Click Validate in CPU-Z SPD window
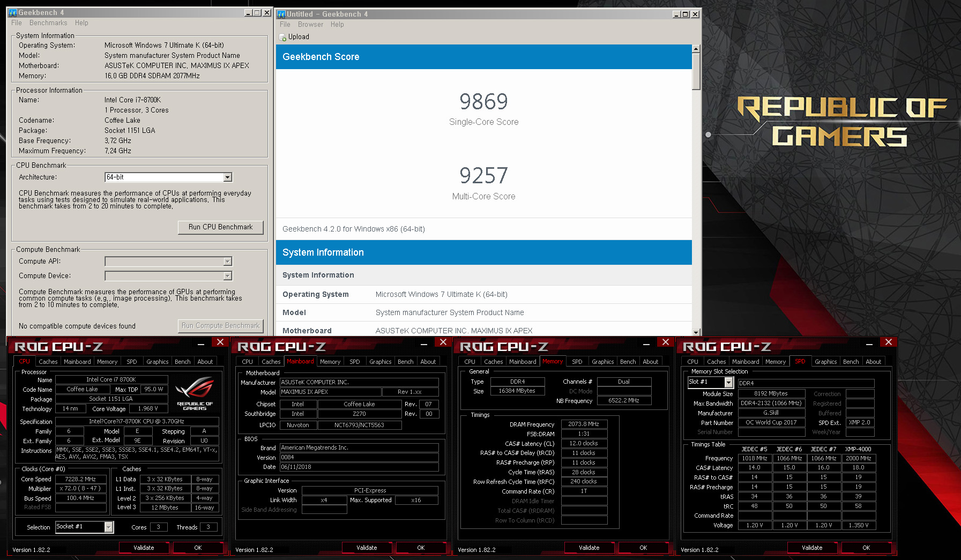 (x=812, y=548)
